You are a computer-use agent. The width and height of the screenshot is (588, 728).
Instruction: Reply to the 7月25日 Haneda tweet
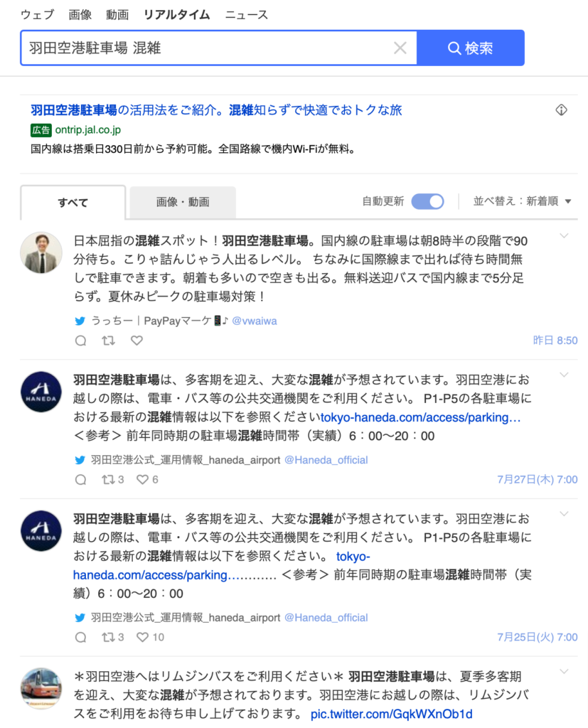[x=81, y=638]
